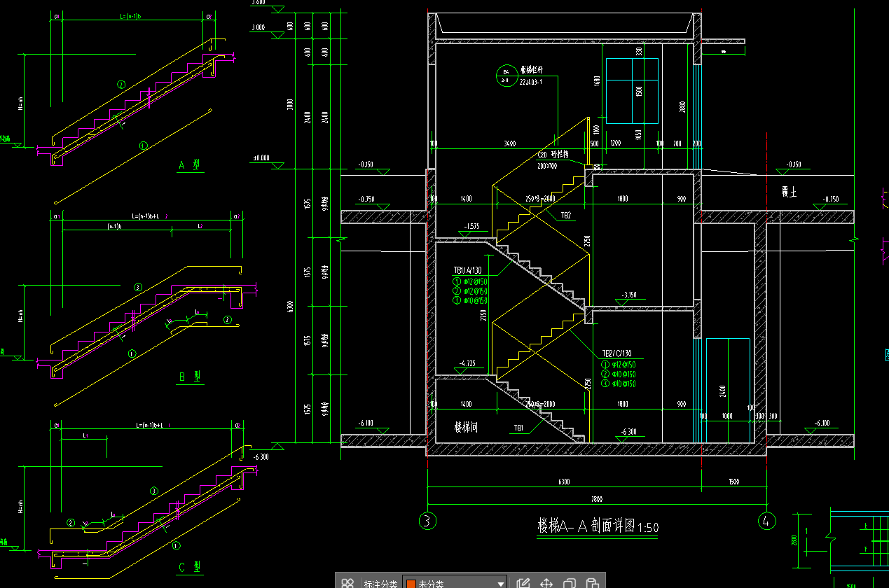
Task: Click the -6.180 elevation label at right
Action: pyautogui.click(x=822, y=423)
